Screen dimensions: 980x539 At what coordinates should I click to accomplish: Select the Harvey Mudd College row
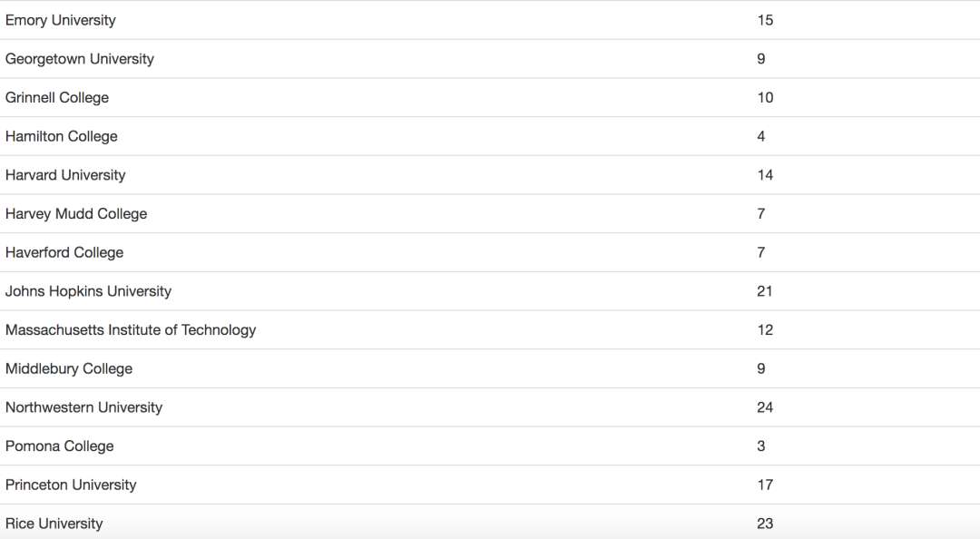click(76, 214)
